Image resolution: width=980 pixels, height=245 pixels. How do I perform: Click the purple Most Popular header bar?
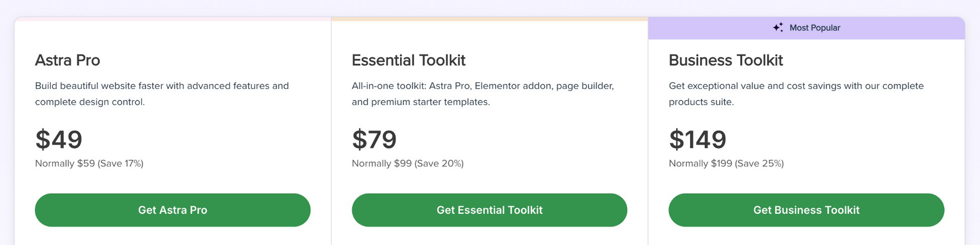(x=806, y=28)
